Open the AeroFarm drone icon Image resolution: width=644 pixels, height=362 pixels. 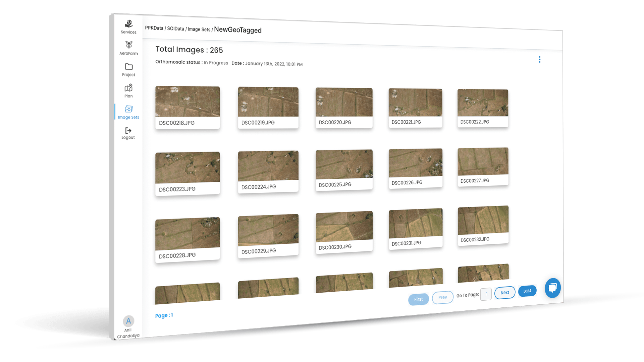point(129,45)
